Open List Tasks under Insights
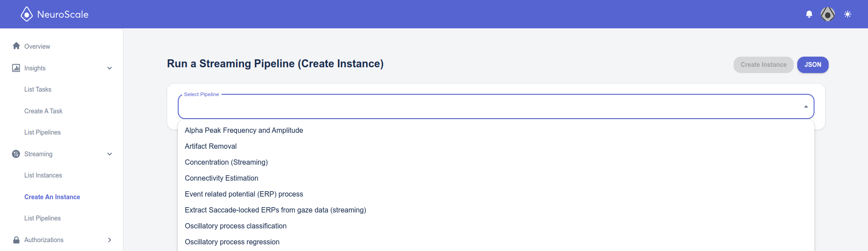This screenshot has height=251, width=868. (38, 89)
